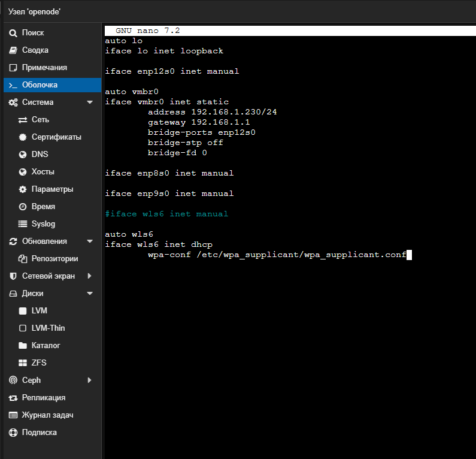Open the ZFS entry
Viewport: 476px width, 459px height.
[39, 363]
